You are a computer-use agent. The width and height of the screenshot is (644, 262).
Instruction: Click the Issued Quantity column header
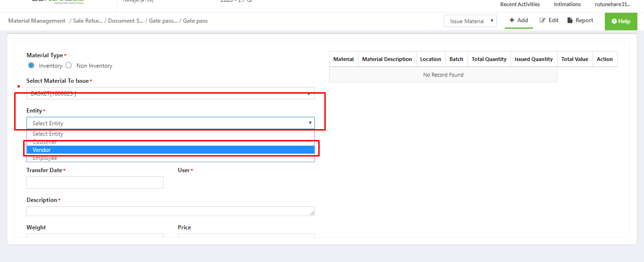534,59
